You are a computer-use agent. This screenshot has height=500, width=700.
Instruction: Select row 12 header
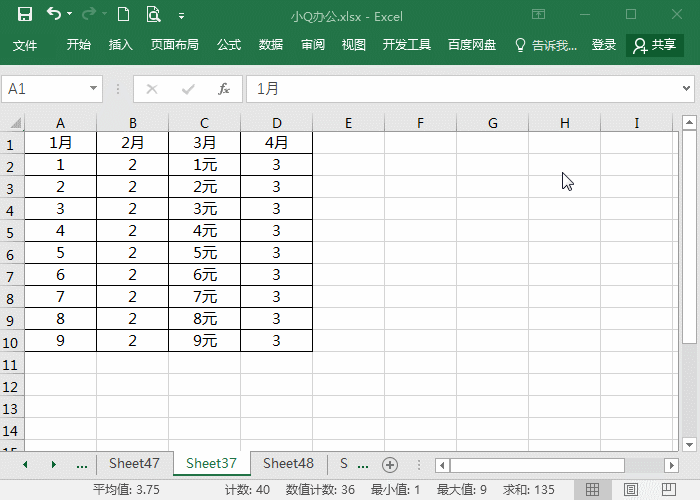[x=11, y=387]
